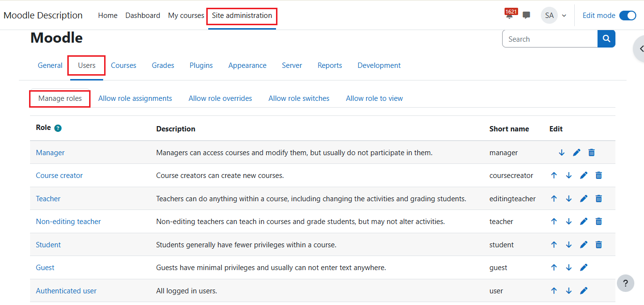Go to Home in top navigation

point(107,16)
